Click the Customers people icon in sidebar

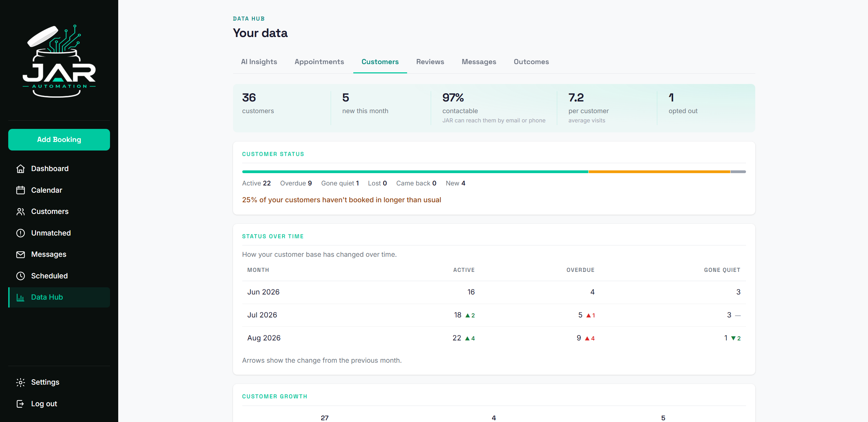tap(21, 212)
